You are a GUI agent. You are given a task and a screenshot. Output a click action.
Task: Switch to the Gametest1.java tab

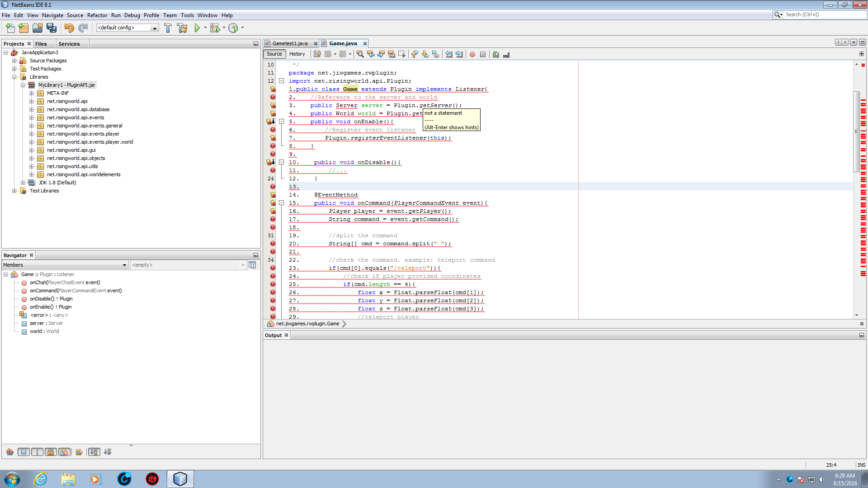(x=290, y=43)
